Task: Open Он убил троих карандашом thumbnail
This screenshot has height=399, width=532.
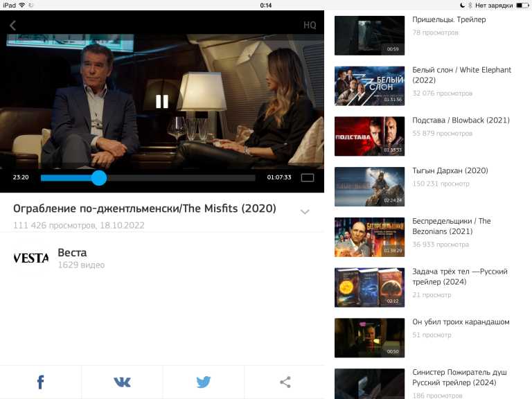Action: pyautogui.click(x=369, y=338)
